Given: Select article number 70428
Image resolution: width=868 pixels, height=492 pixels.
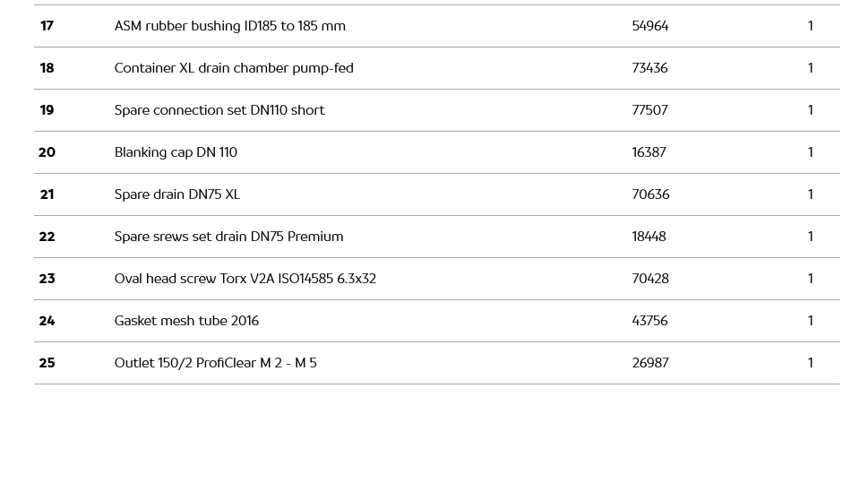Looking at the screenshot, I should (650, 279).
